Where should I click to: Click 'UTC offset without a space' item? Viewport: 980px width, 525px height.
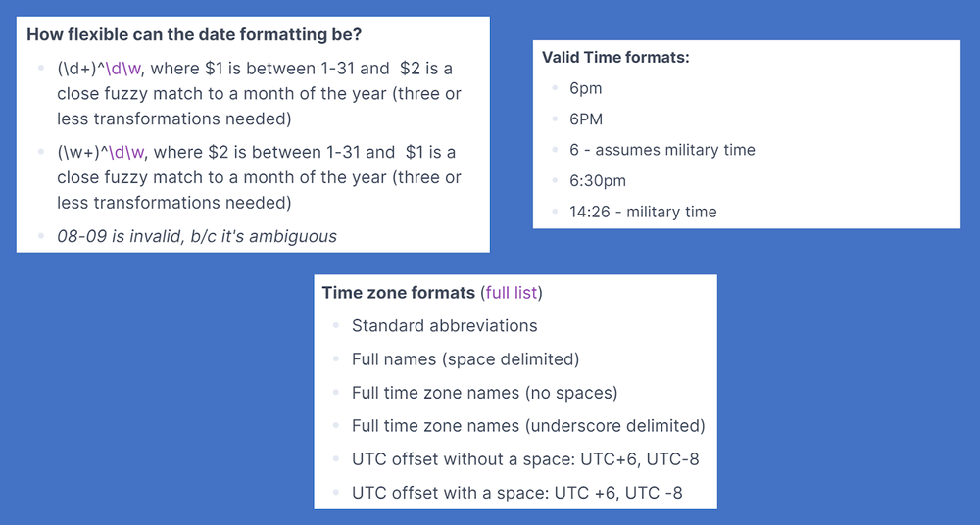click(524, 459)
